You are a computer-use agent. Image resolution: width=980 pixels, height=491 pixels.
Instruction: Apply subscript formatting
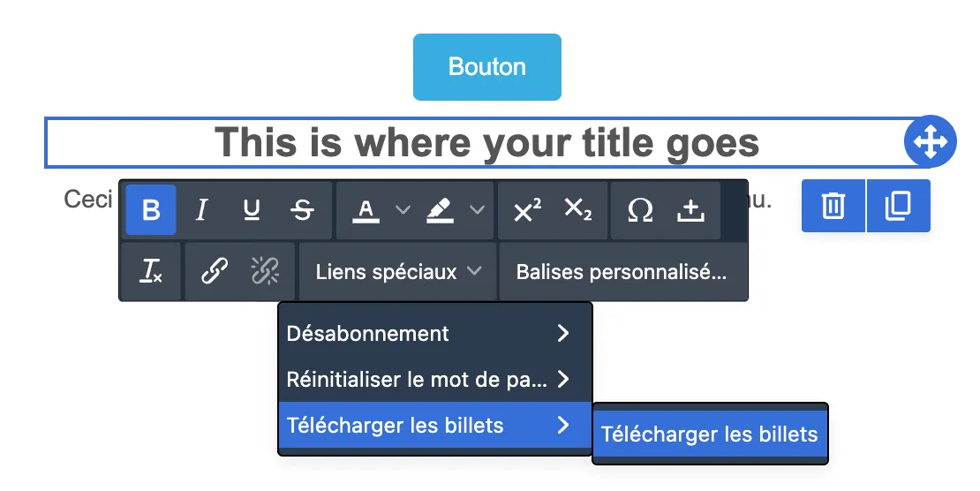577,209
